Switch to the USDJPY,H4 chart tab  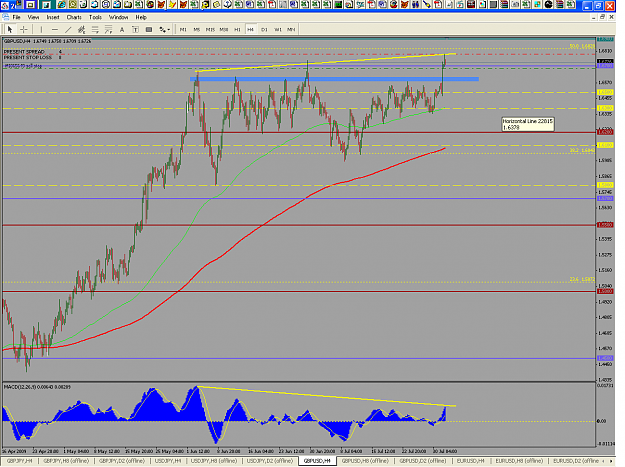pyautogui.click(x=168, y=461)
